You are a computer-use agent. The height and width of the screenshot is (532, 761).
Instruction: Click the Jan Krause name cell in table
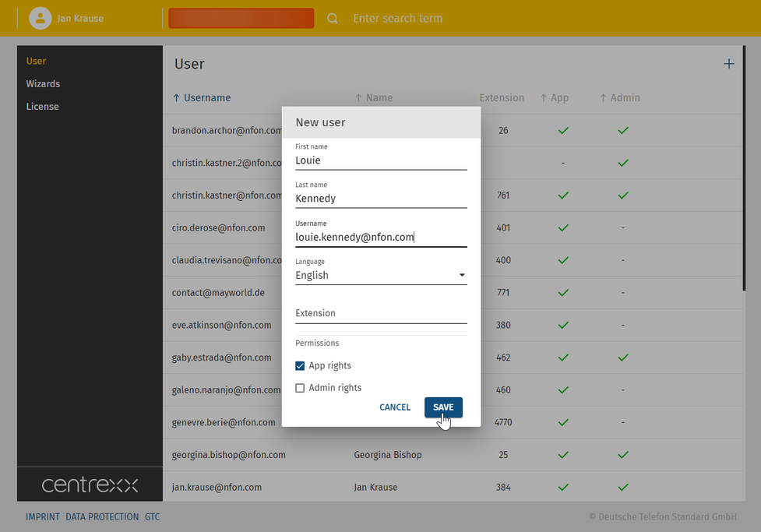point(375,488)
